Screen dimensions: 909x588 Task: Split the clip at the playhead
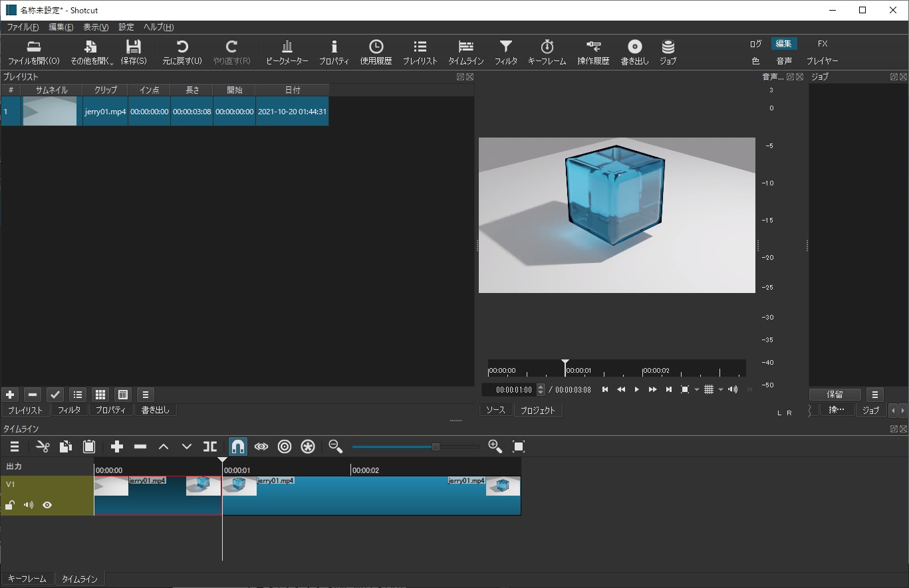210,446
